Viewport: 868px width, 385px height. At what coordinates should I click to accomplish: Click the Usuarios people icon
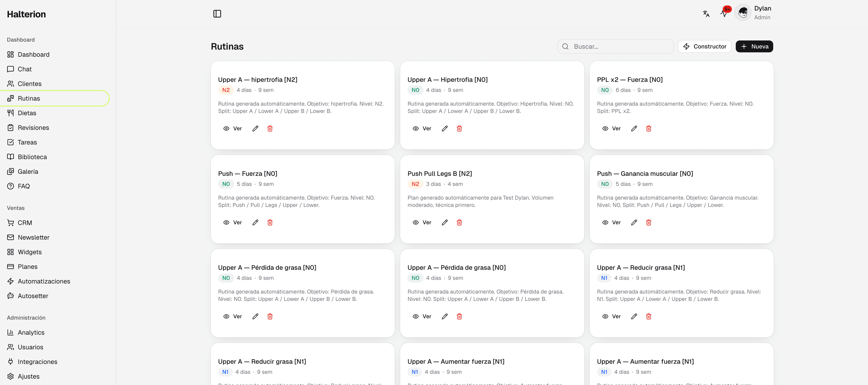11,347
